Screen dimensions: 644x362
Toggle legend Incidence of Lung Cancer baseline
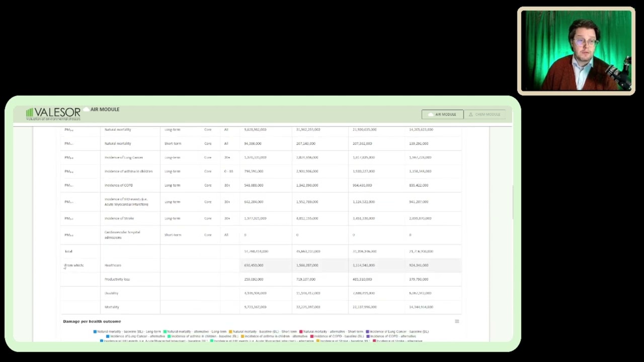click(397, 332)
